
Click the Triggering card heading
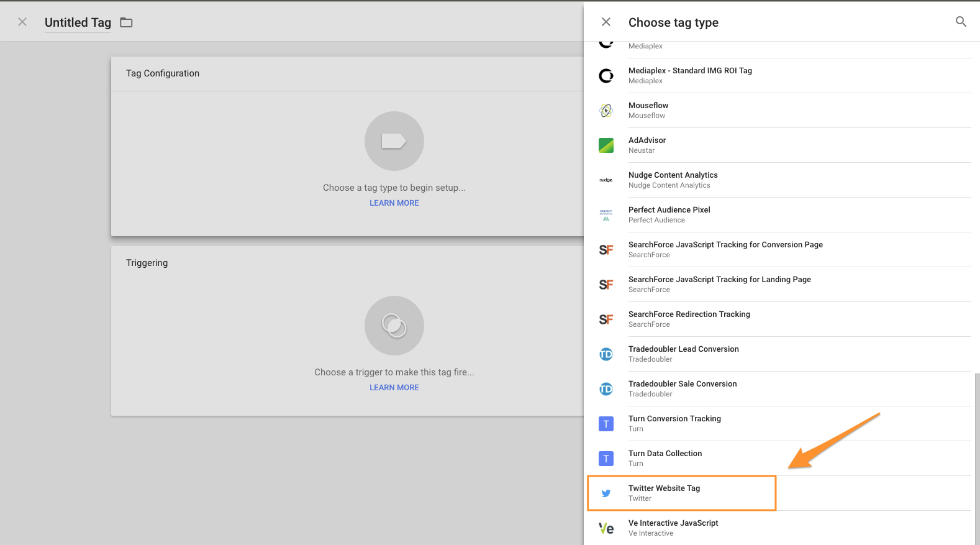[x=147, y=263]
